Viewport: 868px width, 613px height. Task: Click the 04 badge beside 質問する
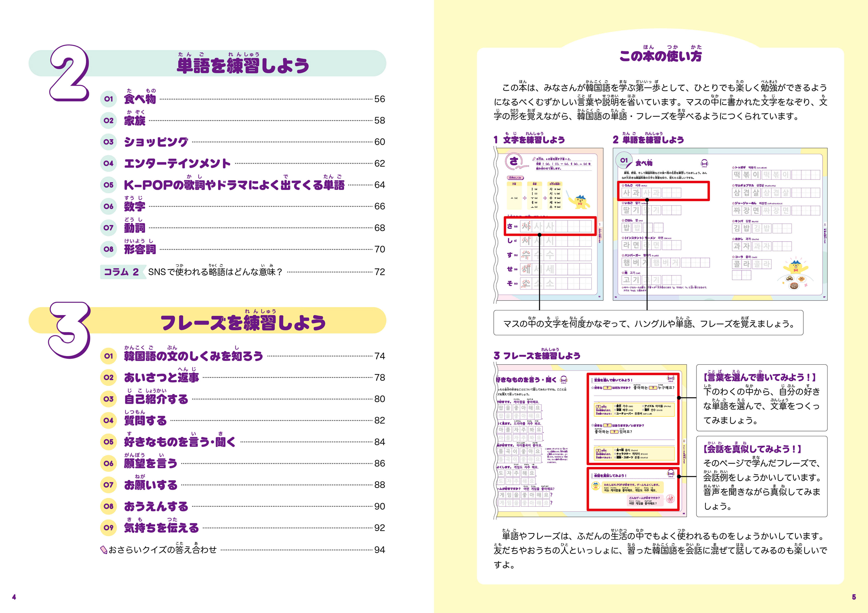108,420
